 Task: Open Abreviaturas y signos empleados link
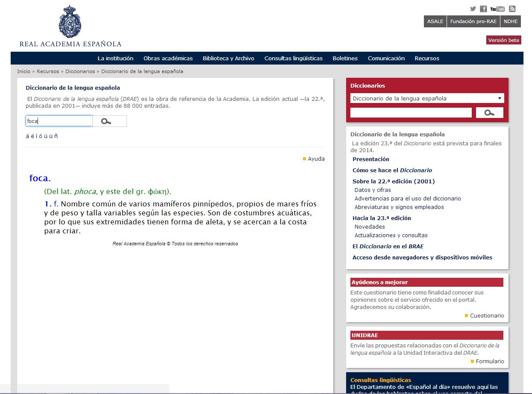click(x=399, y=207)
